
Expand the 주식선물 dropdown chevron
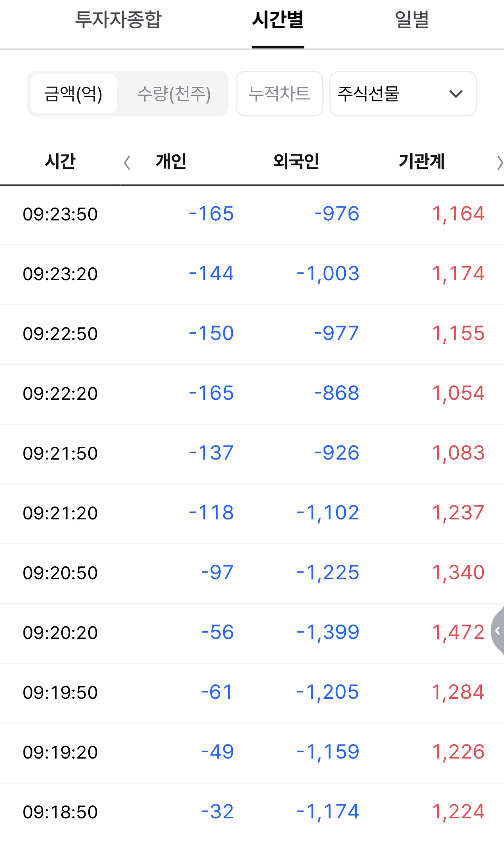pos(456,94)
